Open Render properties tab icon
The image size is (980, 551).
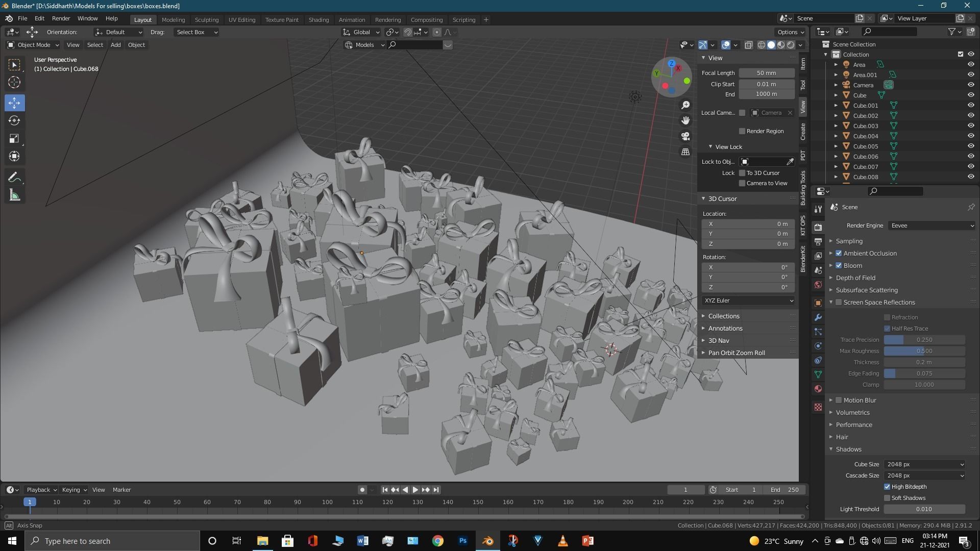(818, 227)
